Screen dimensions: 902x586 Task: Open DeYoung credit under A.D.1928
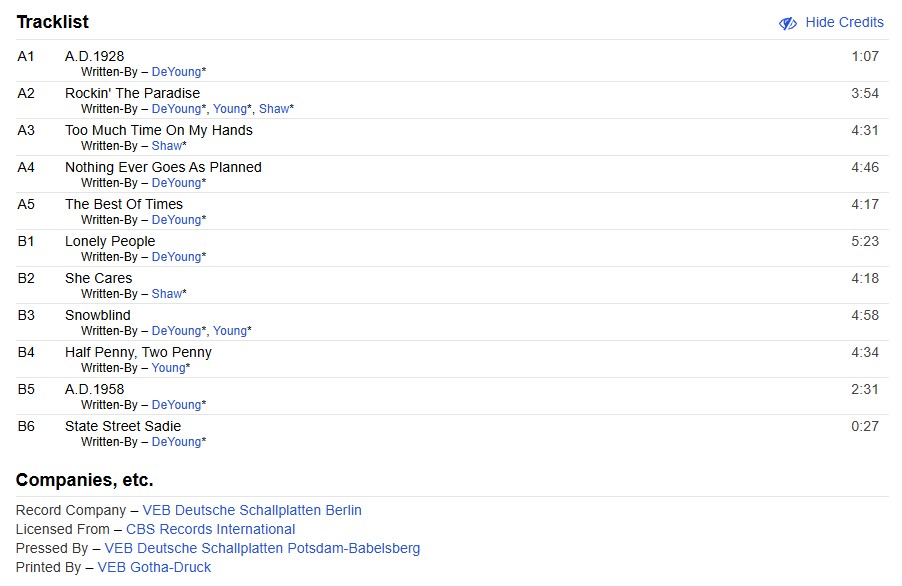(176, 72)
